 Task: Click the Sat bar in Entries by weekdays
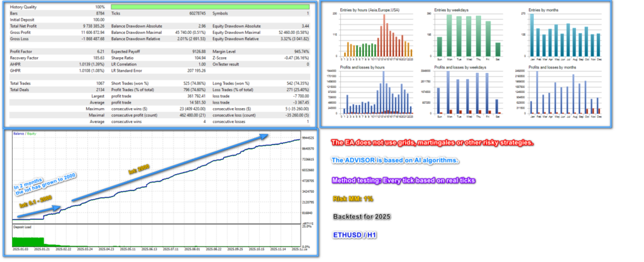click(x=498, y=49)
